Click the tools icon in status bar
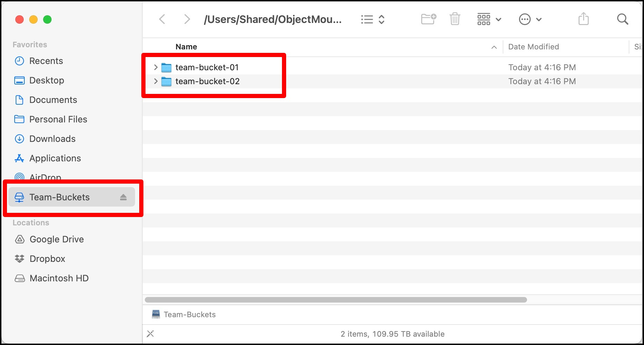This screenshot has height=345, width=644. (x=150, y=334)
